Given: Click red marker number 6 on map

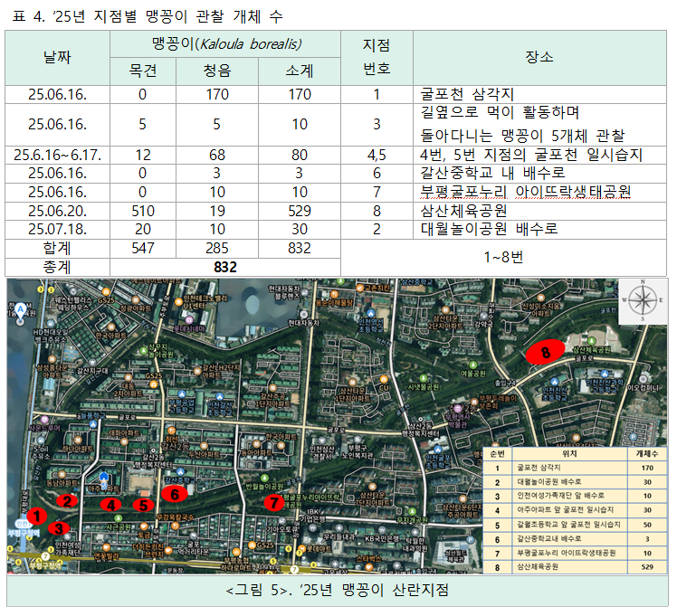Looking at the screenshot, I should [x=175, y=493].
